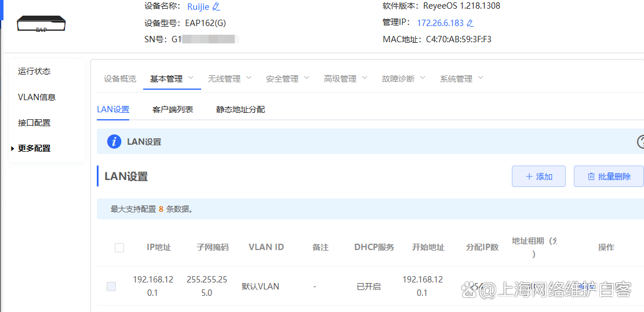Click the EAP device image
644x312 pixels.
(x=41, y=24)
